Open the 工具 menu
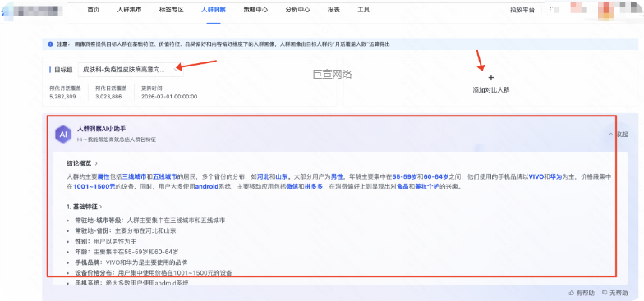The width and height of the screenshot is (644, 301). pos(363,10)
